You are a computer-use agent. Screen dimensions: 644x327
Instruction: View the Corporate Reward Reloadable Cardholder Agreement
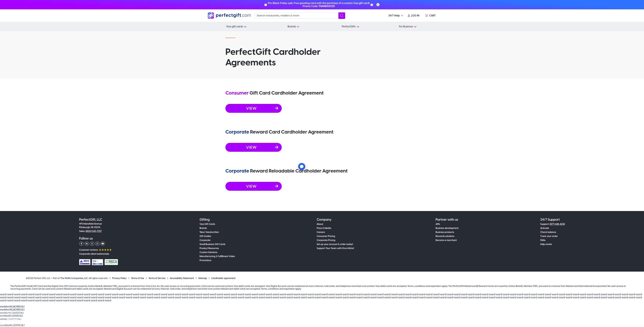coord(254,186)
